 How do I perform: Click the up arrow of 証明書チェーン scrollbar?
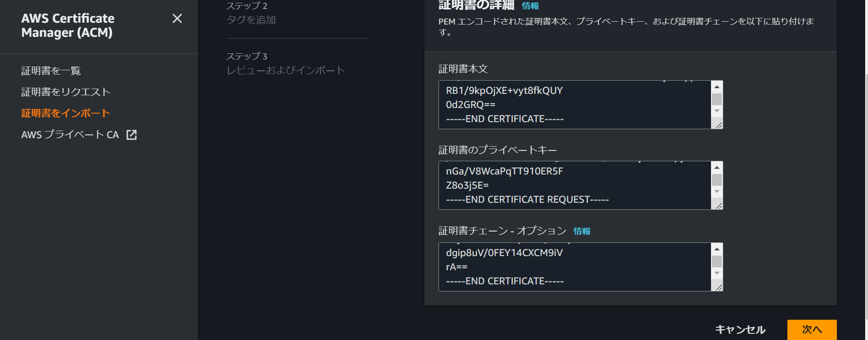[717, 249]
